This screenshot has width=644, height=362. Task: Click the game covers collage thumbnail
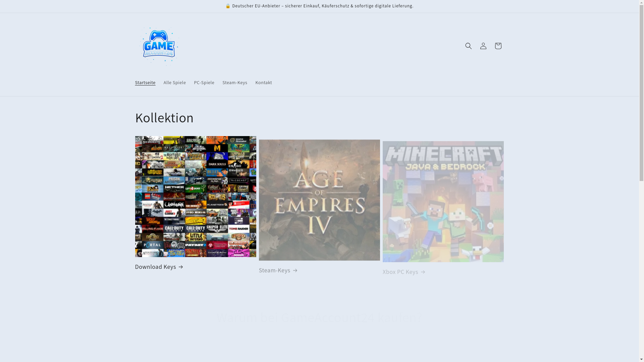[x=196, y=196]
